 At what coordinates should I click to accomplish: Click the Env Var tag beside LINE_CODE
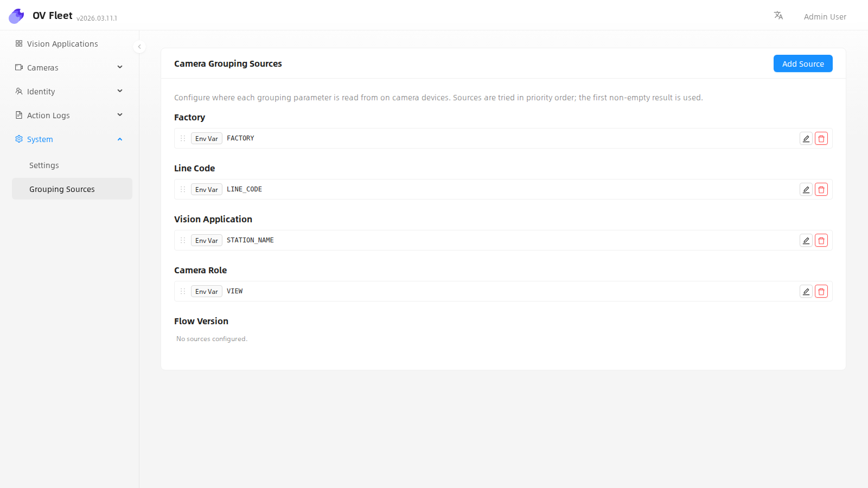coord(207,190)
